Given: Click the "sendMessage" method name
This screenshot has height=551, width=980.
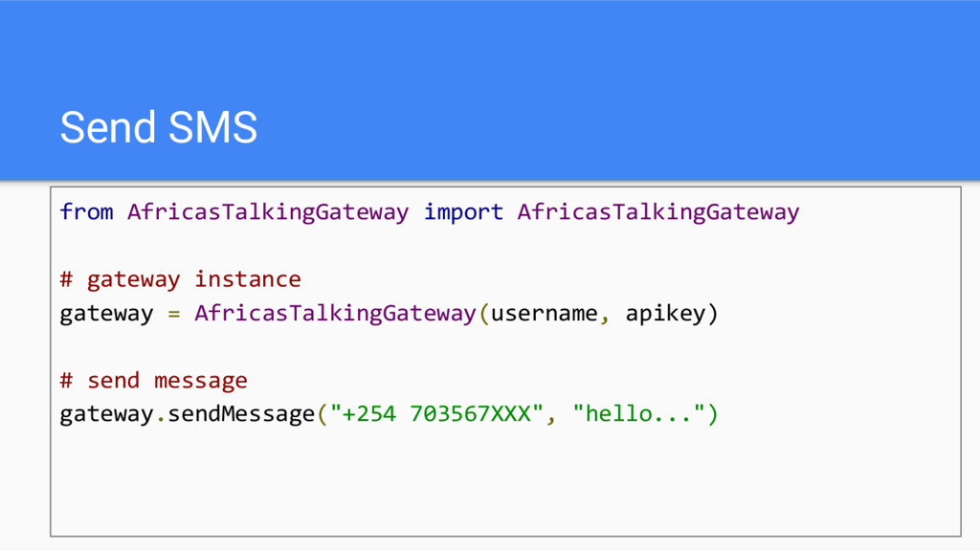Looking at the screenshot, I should [x=241, y=414].
